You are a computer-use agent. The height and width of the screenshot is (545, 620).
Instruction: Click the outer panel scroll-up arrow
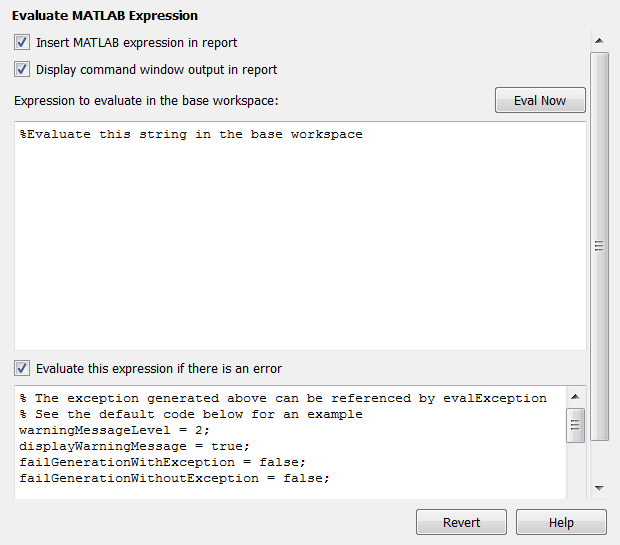pyautogui.click(x=599, y=42)
